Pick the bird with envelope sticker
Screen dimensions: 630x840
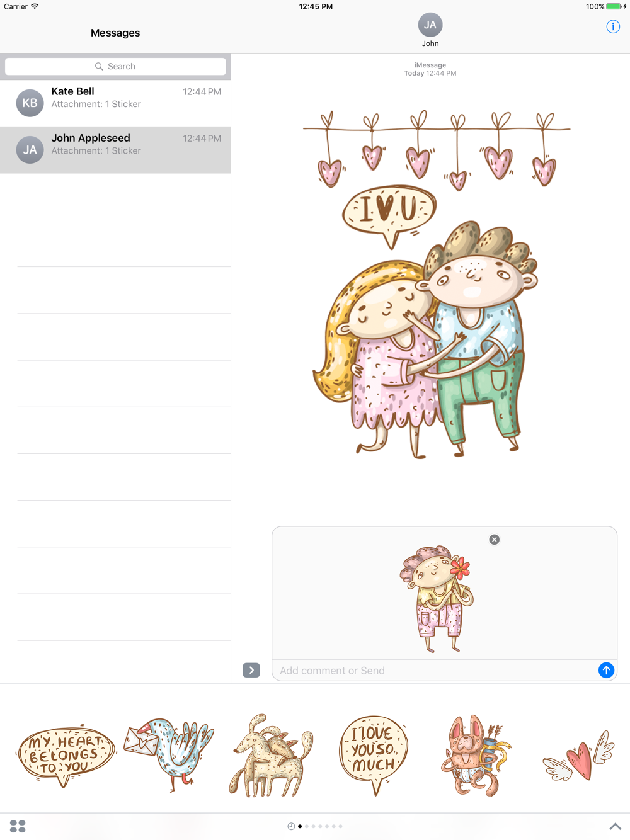click(x=169, y=754)
